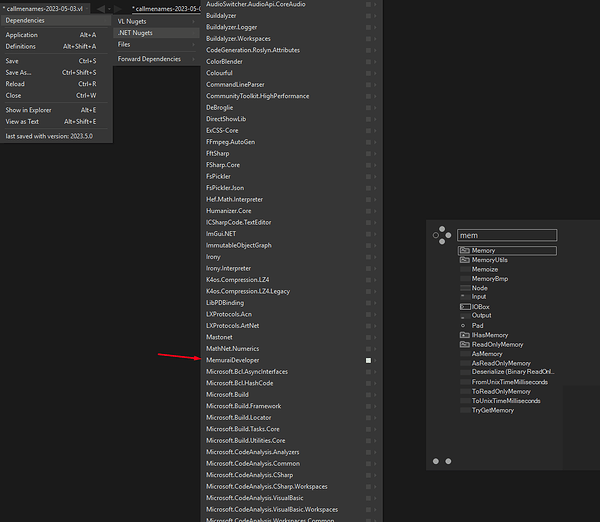Viewport: 600px width, 522px height.
Task: Expand the Irony submenu arrow
Action: click(x=375, y=257)
